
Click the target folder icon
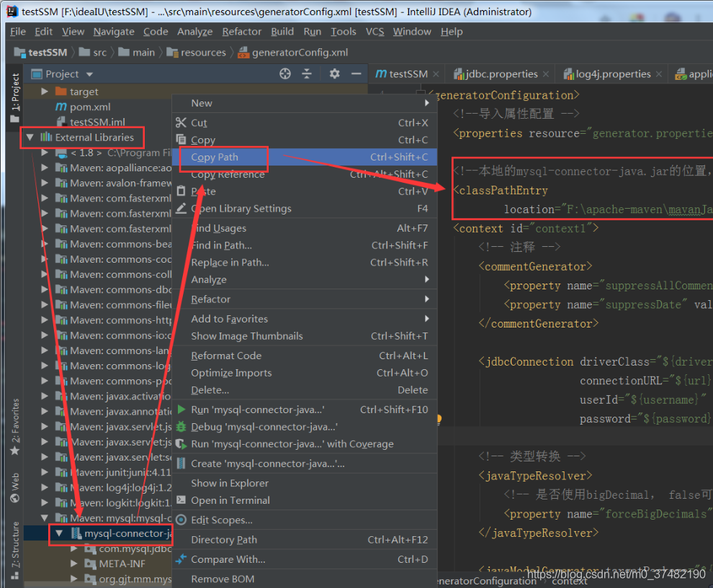pyautogui.click(x=61, y=91)
